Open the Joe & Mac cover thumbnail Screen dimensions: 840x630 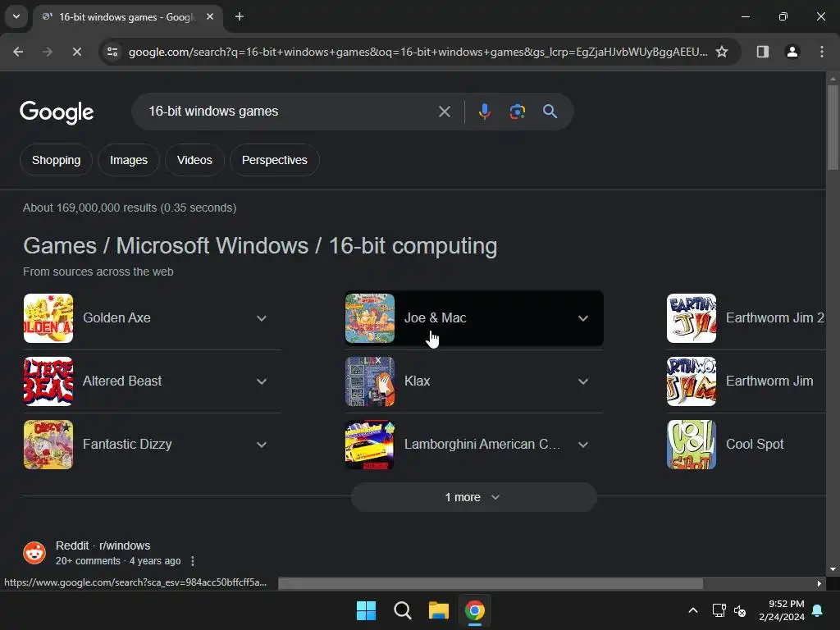(x=370, y=318)
